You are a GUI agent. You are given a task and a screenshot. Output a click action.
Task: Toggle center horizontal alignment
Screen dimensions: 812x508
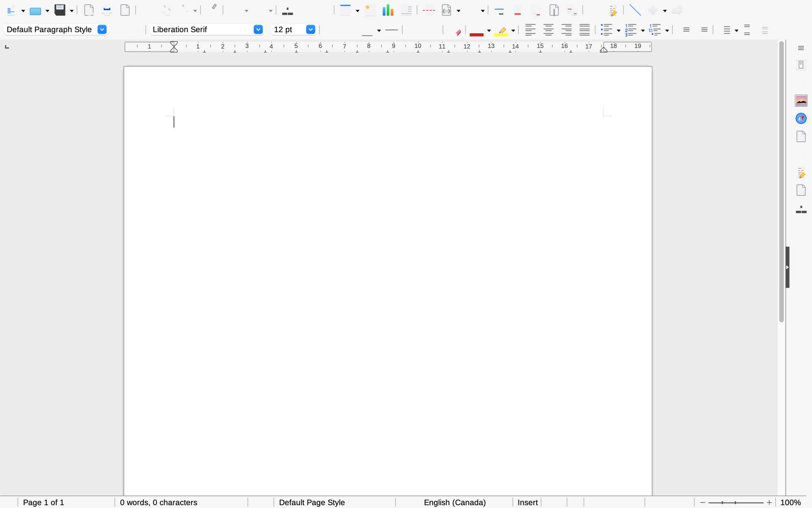pos(548,30)
